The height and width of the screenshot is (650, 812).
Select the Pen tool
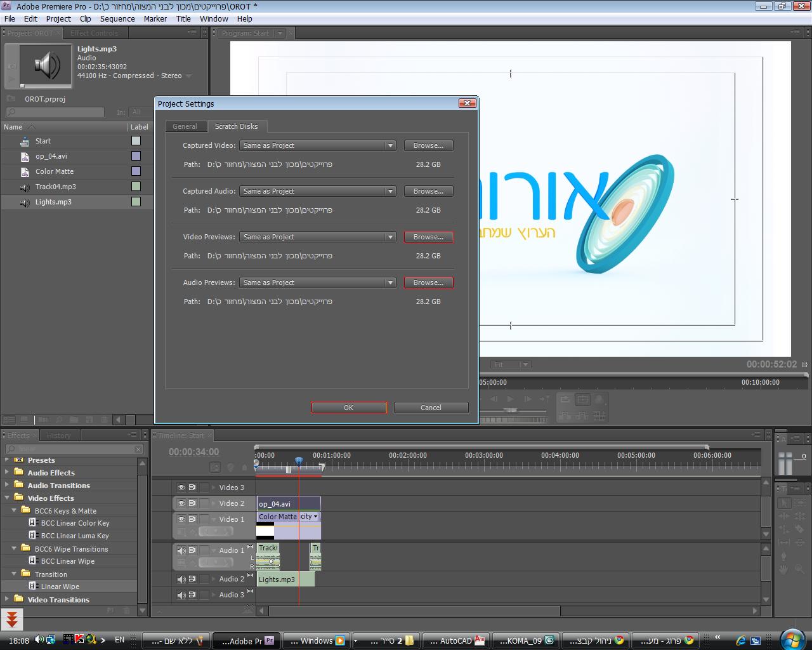(x=784, y=556)
